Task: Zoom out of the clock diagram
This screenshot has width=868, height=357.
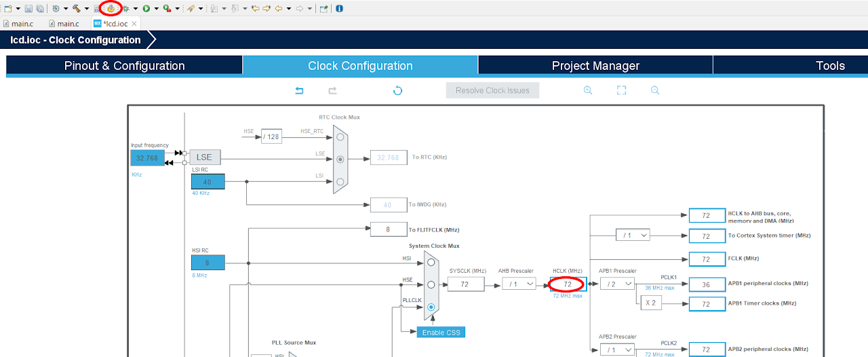Action: coord(654,90)
